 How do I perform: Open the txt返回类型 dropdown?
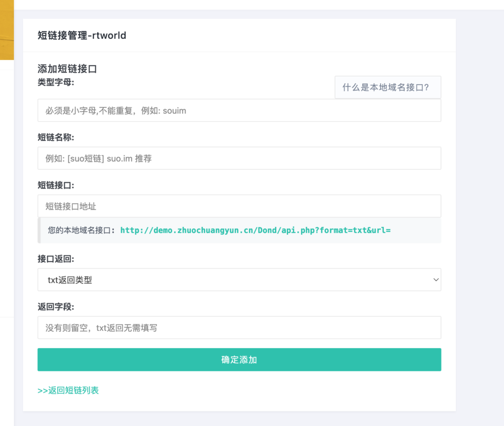tap(239, 280)
